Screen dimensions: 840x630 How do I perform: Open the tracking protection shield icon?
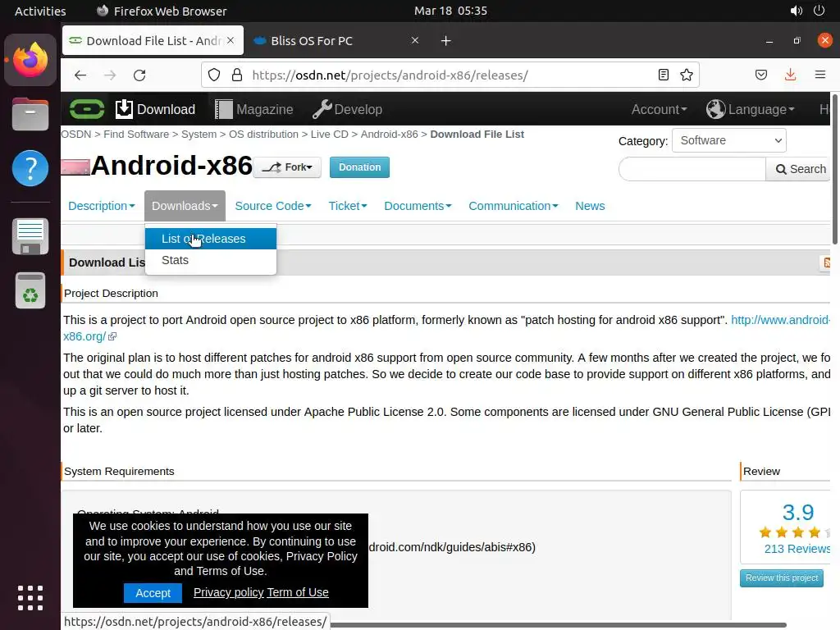pos(214,75)
